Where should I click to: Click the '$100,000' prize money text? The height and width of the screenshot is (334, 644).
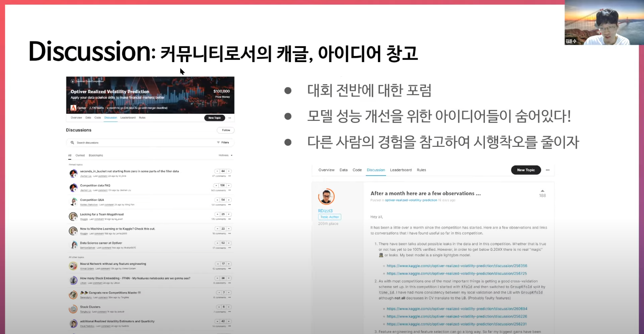(x=221, y=91)
